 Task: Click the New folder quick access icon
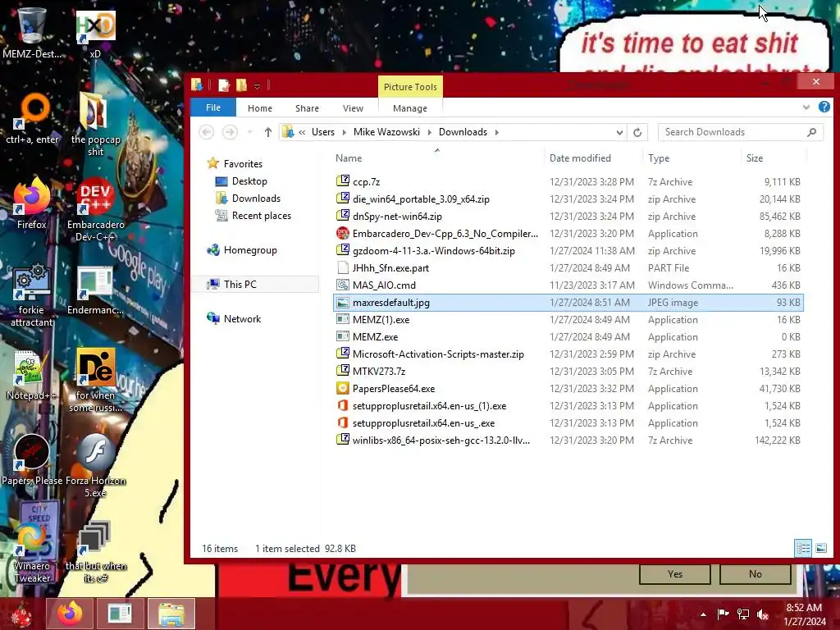(x=242, y=85)
